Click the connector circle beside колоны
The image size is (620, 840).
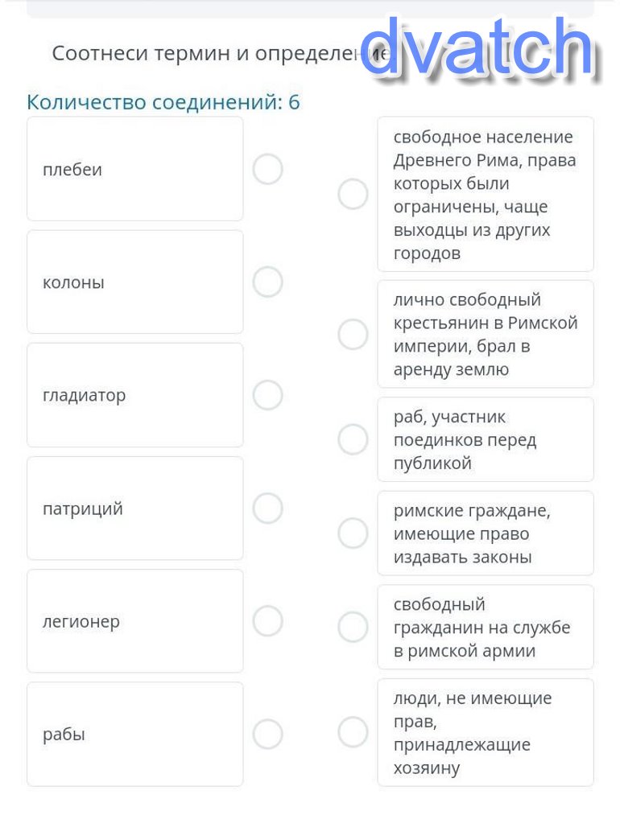(267, 282)
